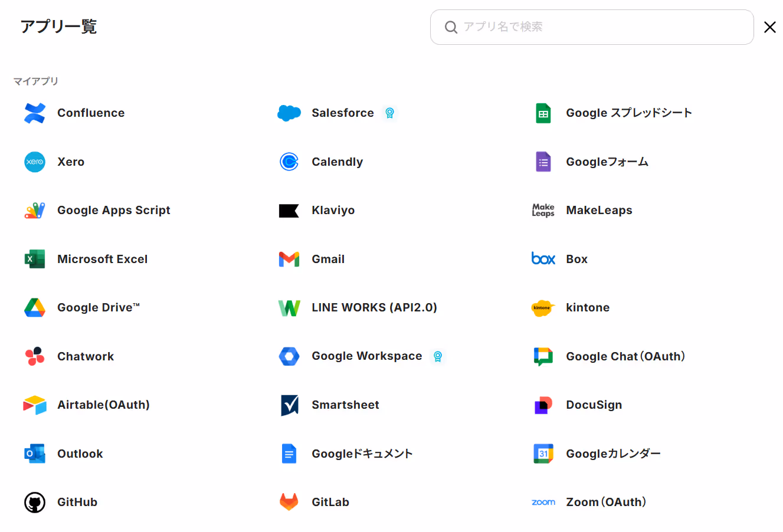Click the Google Apps Script icon
Viewport: 783px width, 532px height.
pos(35,211)
